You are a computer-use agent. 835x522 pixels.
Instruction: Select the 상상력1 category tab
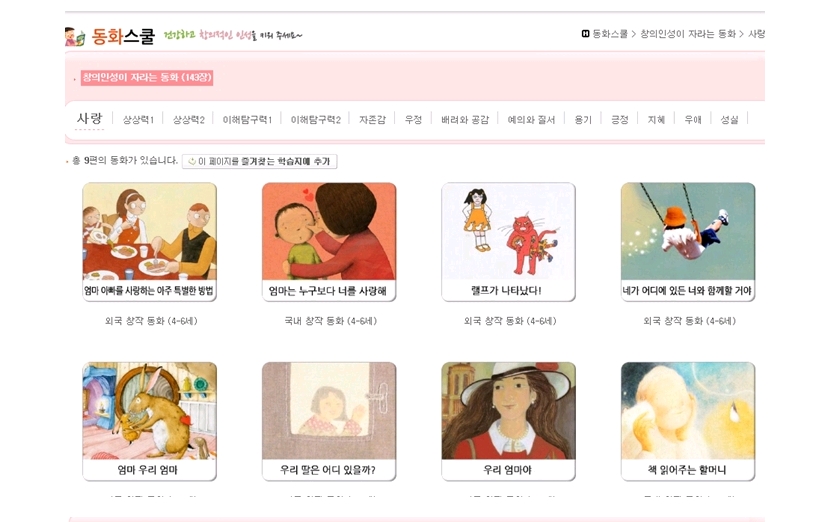138,120
